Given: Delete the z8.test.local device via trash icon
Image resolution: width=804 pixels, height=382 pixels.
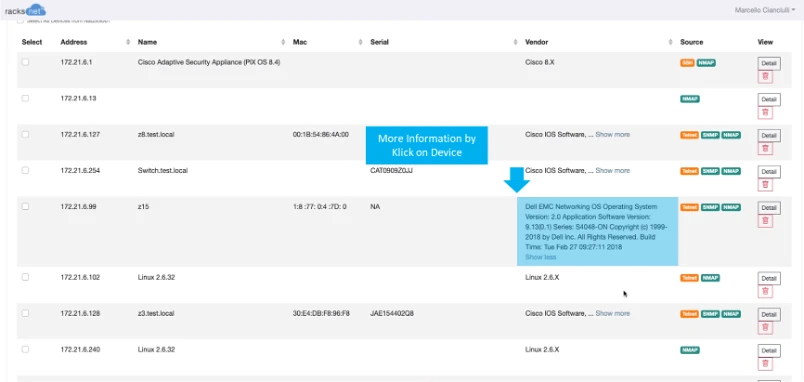Looking at the screenshot, I should coord(765,148).
